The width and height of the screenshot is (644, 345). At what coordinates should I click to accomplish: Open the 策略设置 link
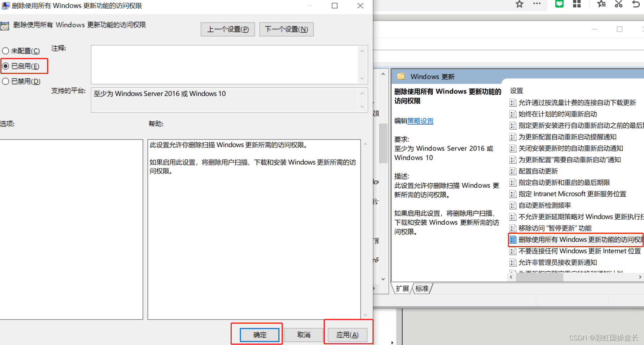420,121
